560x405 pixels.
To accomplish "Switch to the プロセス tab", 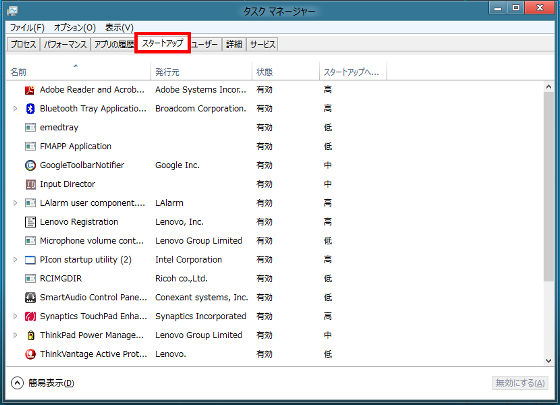I will [23, 45].
